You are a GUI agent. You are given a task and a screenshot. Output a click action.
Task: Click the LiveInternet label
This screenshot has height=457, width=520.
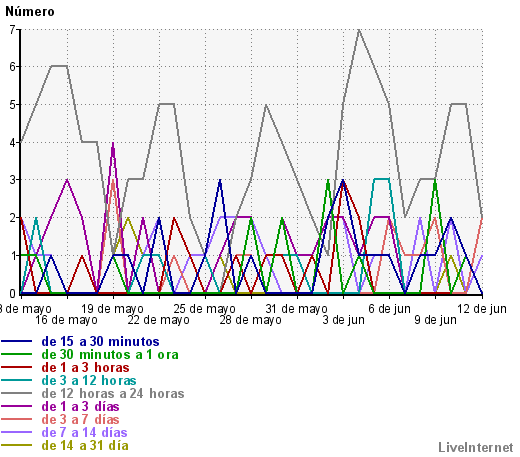click(x=476, y=448)
